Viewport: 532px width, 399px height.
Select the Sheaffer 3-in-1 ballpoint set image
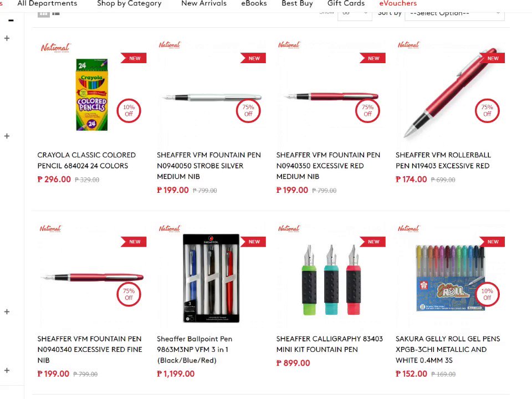pos(211,278)
